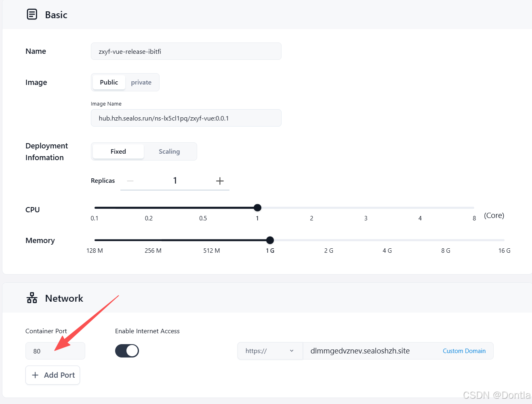This screenshot has width=532, height=404.
Task: Click the Network section topology icon
Action: [x=32, y=298]
